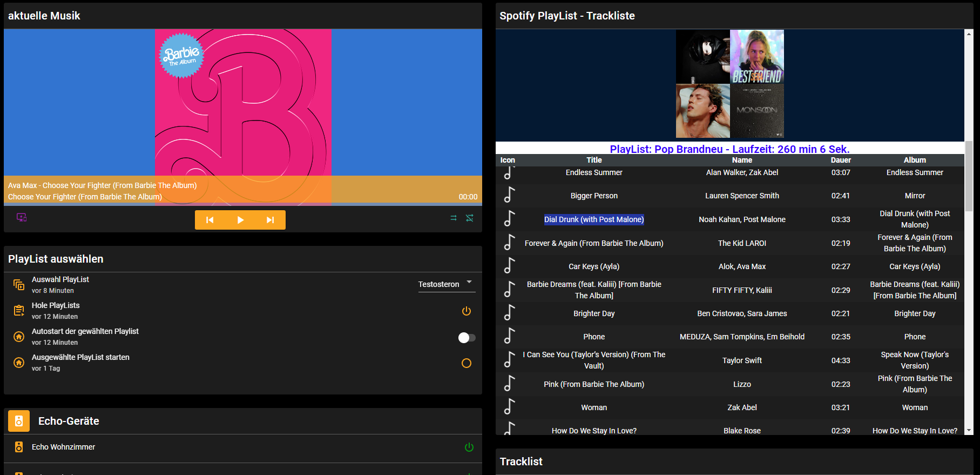
Task: Click artist MEDUZA, Sam Tompkins, Em Beihold
Action: [x=742, y=337]
